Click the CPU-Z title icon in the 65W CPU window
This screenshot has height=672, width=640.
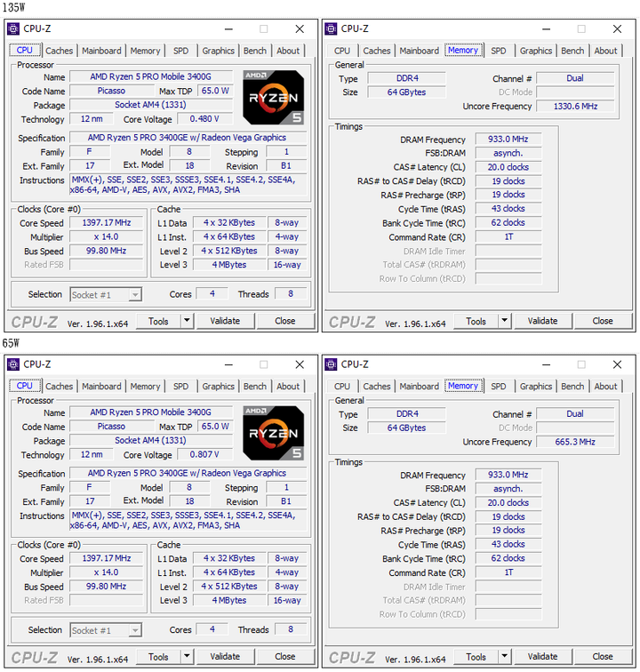click(13, 364)
